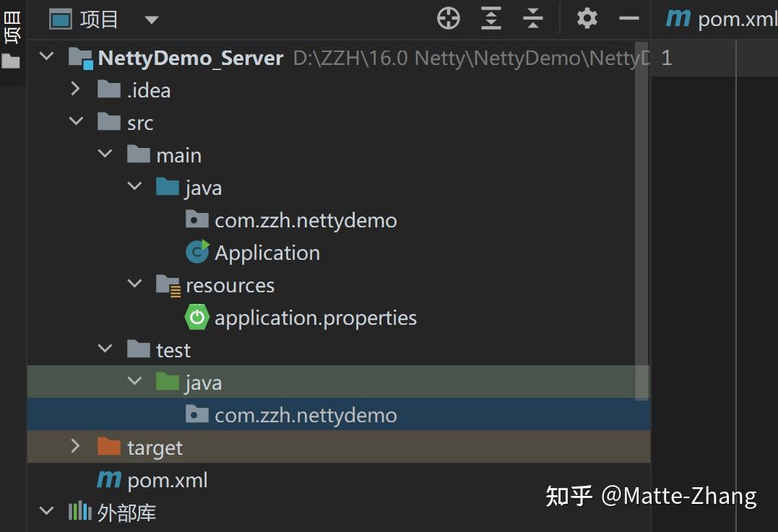Collapse the 外部库 node
This screenshot has width=778, height=532.
tap(47, 512)
